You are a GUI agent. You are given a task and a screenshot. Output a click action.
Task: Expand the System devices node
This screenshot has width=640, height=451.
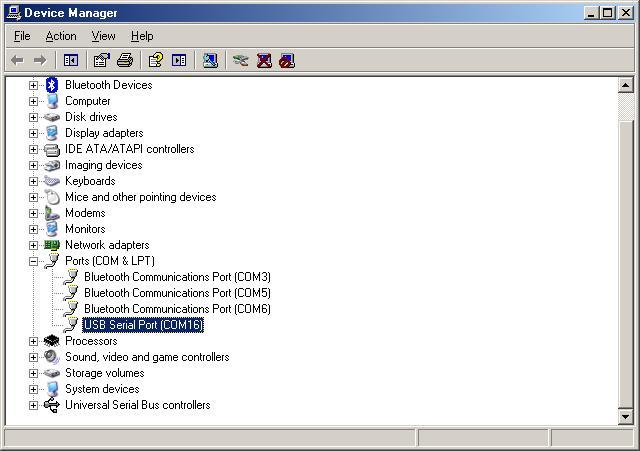[x=33, y=389]
